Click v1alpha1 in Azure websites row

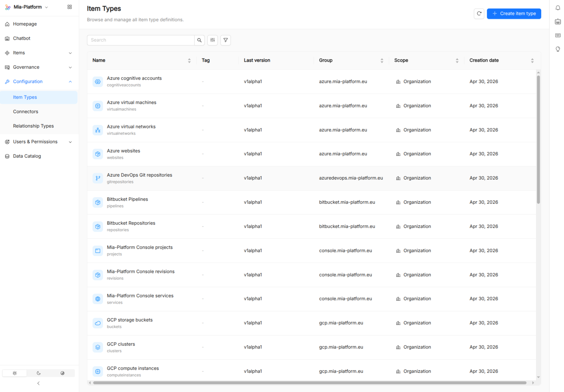coord(253,154)
